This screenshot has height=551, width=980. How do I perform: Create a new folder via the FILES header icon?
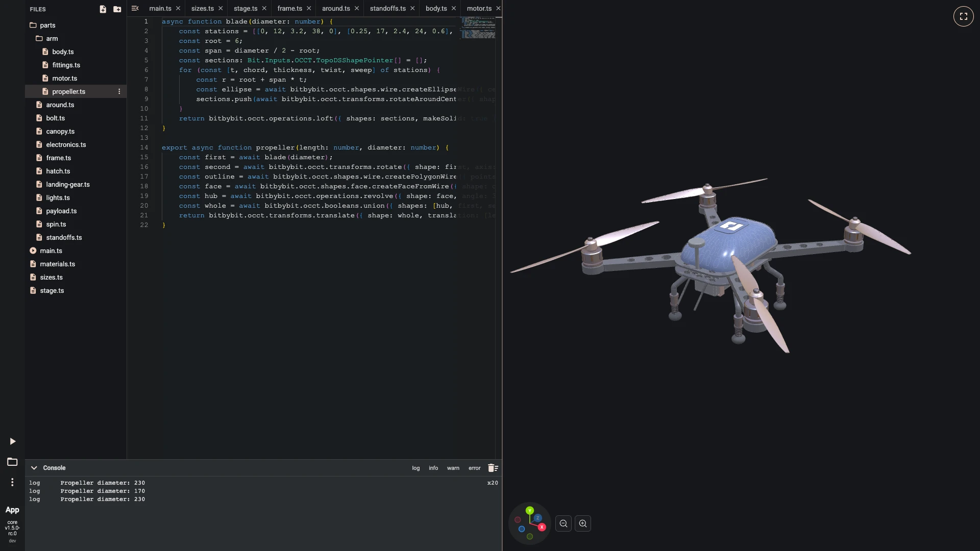117,9
